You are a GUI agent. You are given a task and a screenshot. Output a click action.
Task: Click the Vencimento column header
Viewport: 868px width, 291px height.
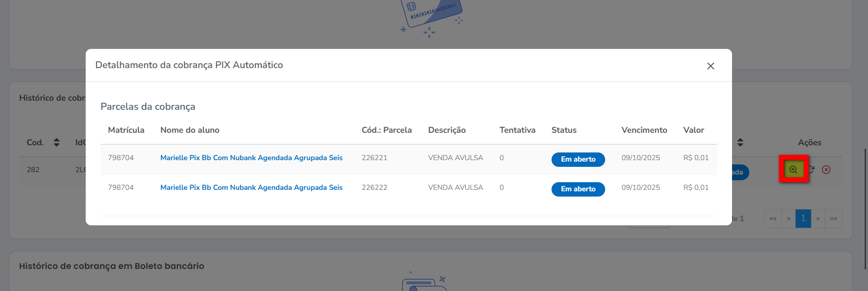pyautogui.click(x=644, y=130)
